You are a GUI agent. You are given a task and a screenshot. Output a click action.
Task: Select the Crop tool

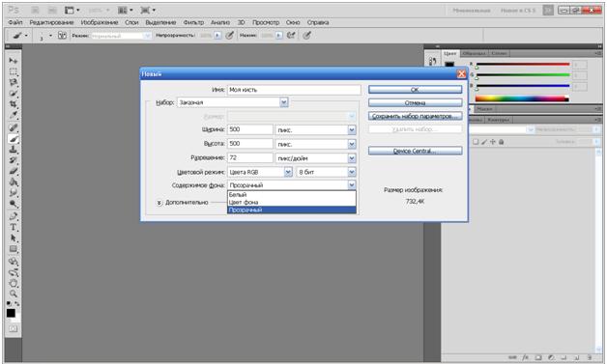pyautogui.click(x=14, y=104)
